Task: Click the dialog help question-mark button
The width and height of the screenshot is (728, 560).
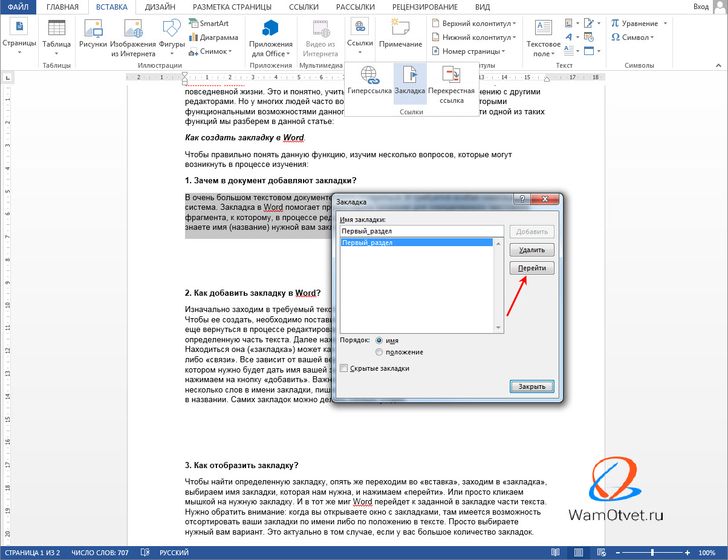Action: click(521, 200)
